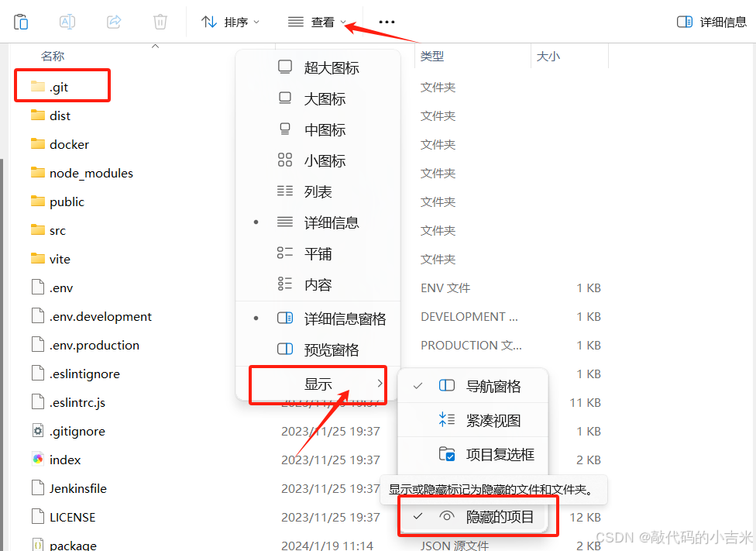The width and height of the screenshot is (756, 551).
Task: Toggle 隐藏的项目 hidden items option
Action: pos(473,517)
